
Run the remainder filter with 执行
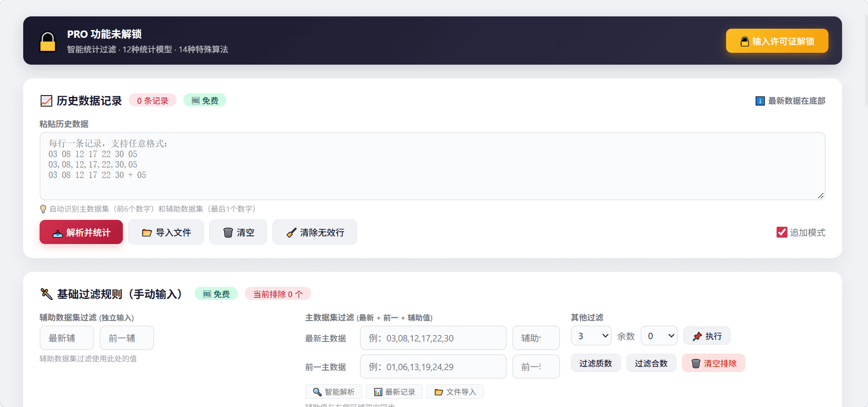707,336
